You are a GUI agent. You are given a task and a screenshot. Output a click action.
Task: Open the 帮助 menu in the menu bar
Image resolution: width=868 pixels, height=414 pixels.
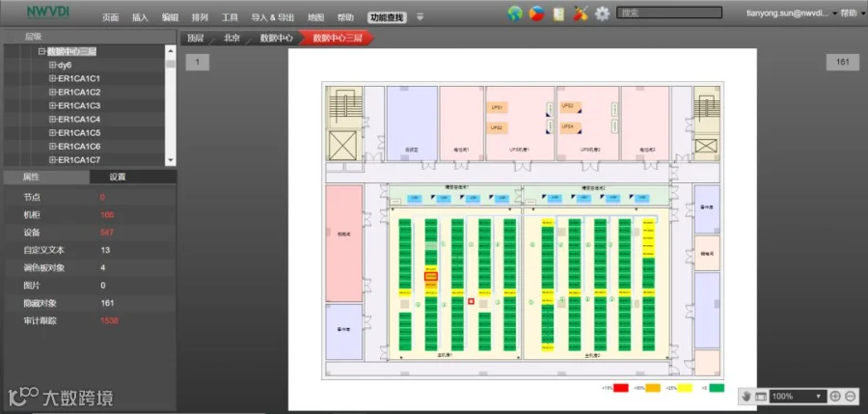tap(345, 17)
